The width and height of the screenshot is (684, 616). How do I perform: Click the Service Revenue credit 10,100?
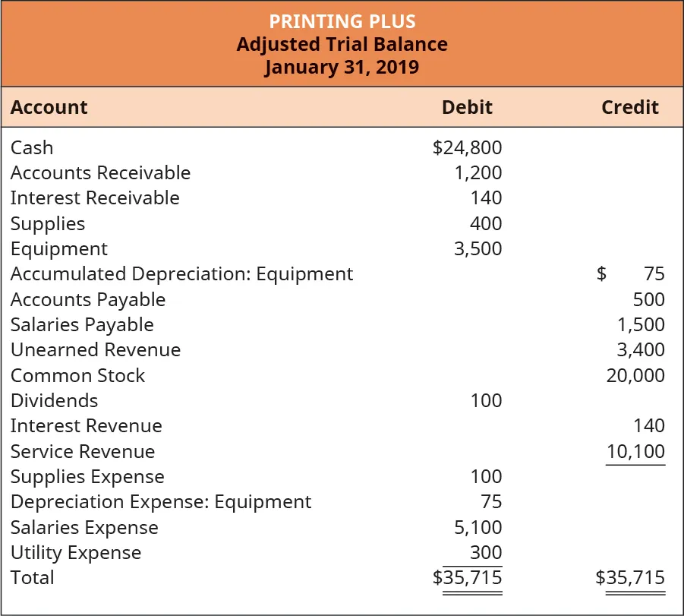tap(635, 452)
